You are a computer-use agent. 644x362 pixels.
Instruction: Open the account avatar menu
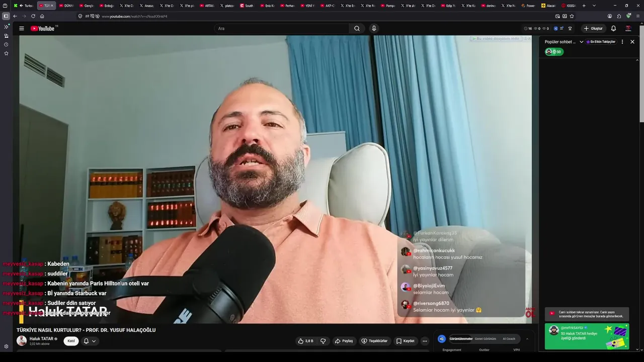[628, 29]
